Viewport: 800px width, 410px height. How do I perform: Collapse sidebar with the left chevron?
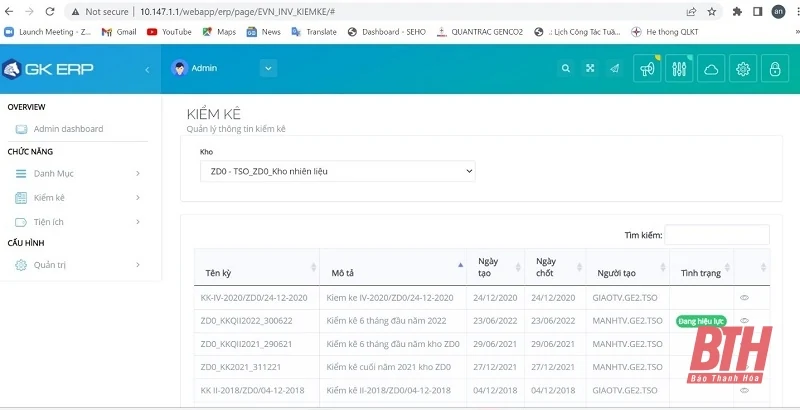(147, 69)
